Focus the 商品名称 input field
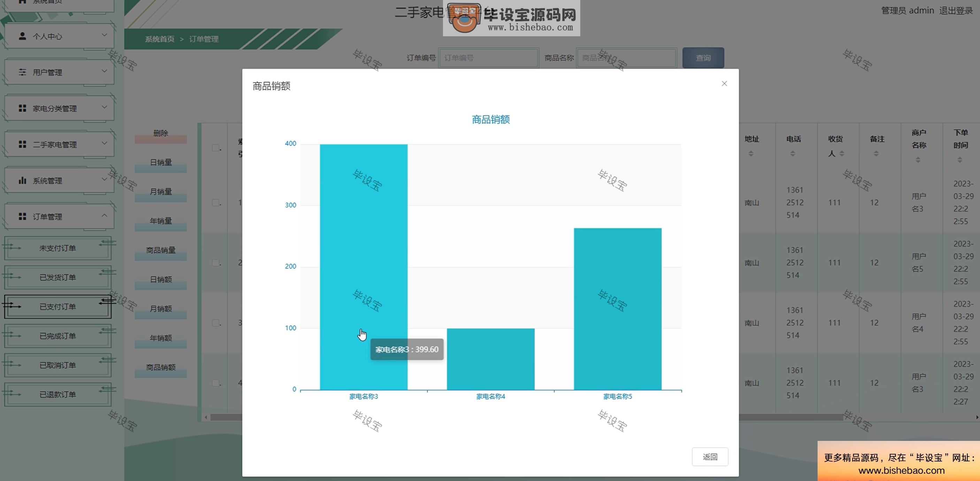Viewport: 980px width, 481px height. (x=627, y=58)
